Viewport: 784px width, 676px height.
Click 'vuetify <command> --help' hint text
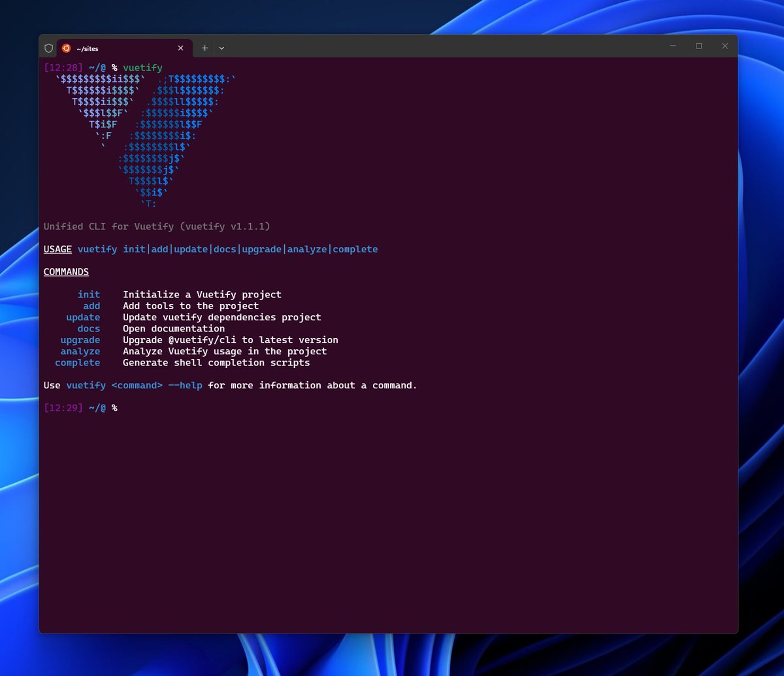point(134,385)
